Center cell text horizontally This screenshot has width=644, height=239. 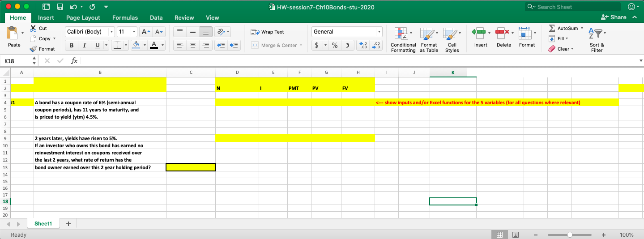(192, 45)
